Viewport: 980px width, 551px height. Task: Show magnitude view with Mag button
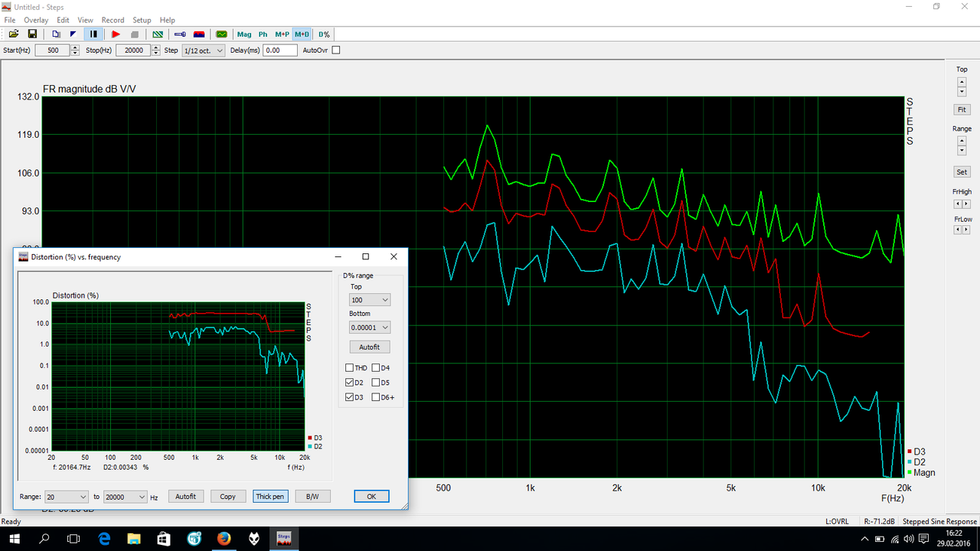pos(244,34)
